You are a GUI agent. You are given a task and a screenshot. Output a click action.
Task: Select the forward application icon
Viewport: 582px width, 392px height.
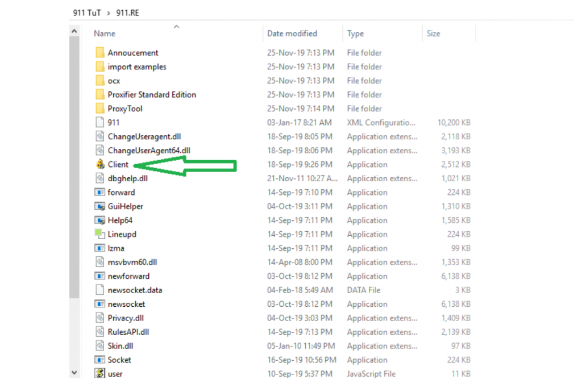click(x=99, y=192)
